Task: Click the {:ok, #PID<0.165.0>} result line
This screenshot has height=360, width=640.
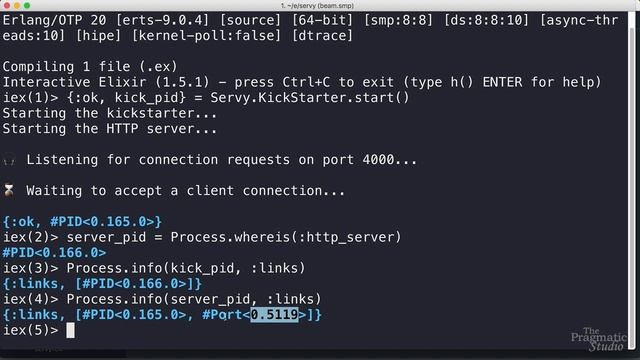Action: pos(82,222)
